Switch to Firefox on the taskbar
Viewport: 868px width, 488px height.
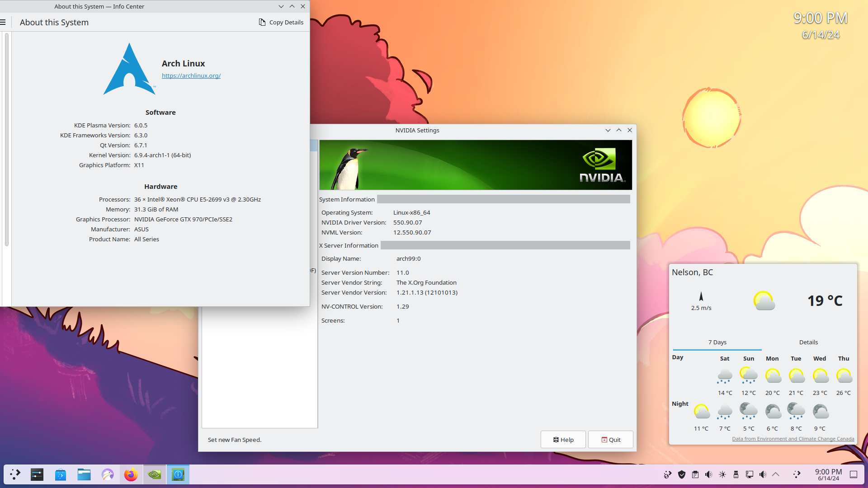[x=131, y=474]
